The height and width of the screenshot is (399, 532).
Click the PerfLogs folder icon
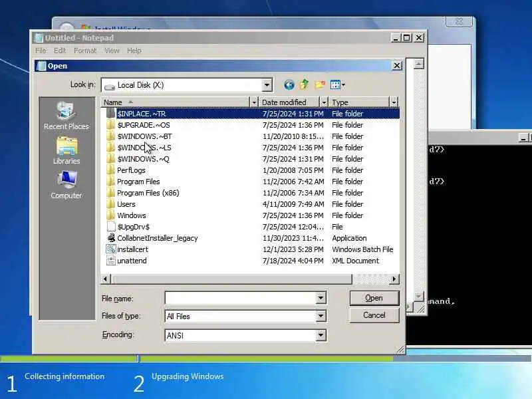[110, 170]
